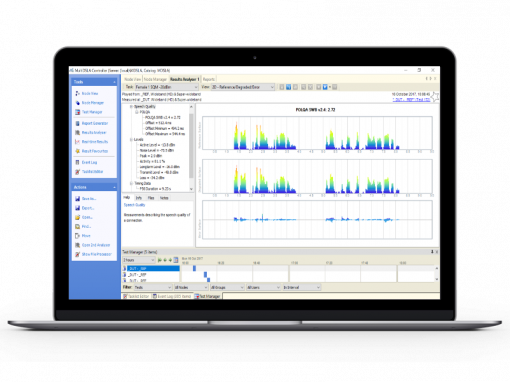Open the View dropdown
This screenshot has height=382, width=510.
pos(243,87)
